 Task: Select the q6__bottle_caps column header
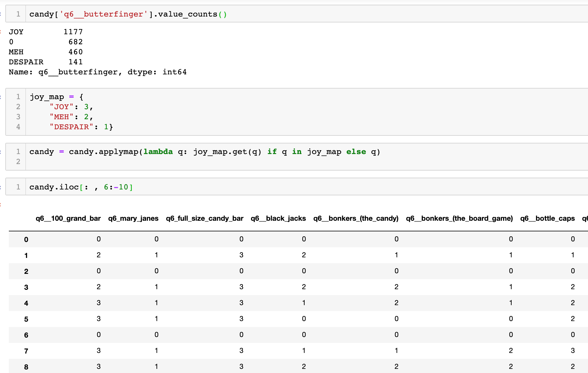tap(548, 218)
